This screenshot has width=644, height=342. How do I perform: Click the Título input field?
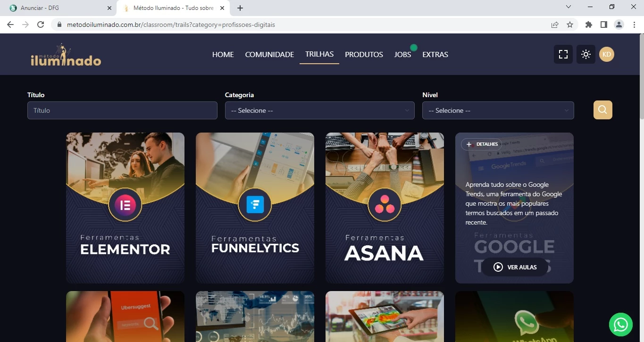click(122, 110)
